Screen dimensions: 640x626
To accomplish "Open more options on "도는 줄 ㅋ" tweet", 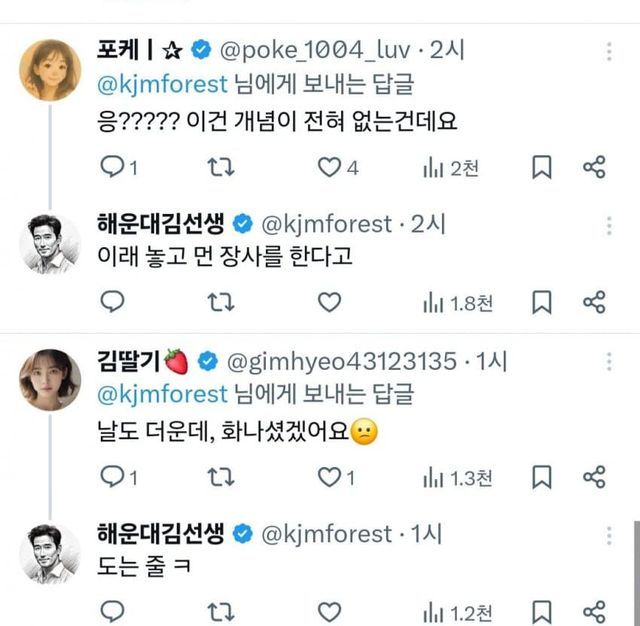I will click(x=610, y=537).
